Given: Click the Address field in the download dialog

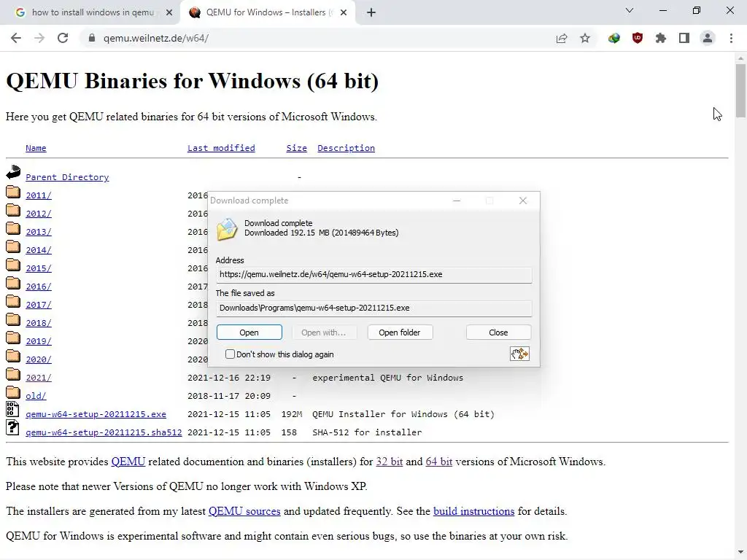Looking at the screenshot, I should (374, 275).
